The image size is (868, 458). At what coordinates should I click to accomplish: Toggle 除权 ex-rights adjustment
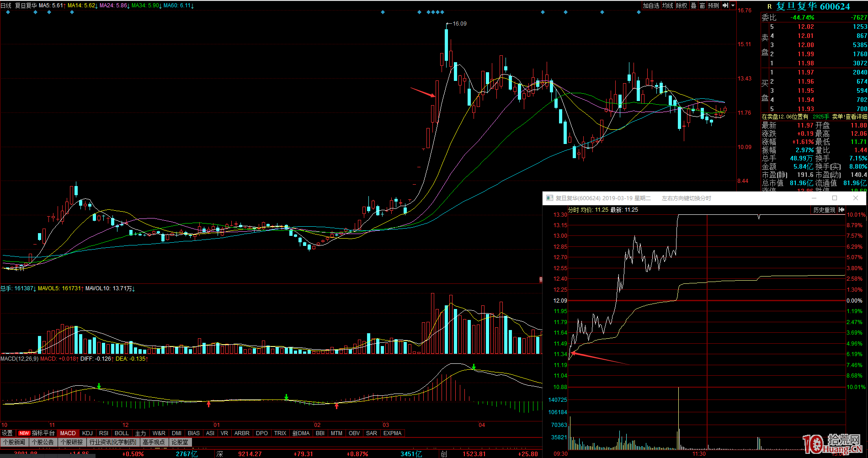(682, 5)
